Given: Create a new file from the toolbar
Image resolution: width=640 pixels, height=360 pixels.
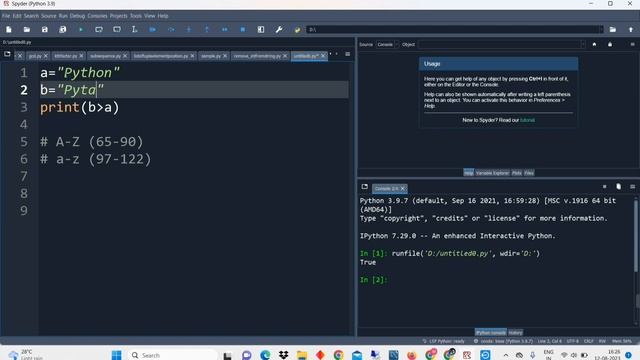Looking at the screenshot, I should coord(9,29).
